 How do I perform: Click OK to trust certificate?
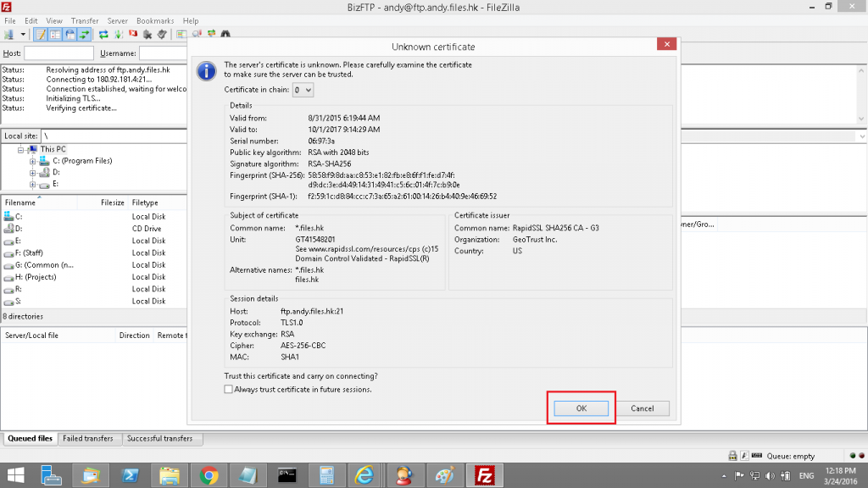581,408
